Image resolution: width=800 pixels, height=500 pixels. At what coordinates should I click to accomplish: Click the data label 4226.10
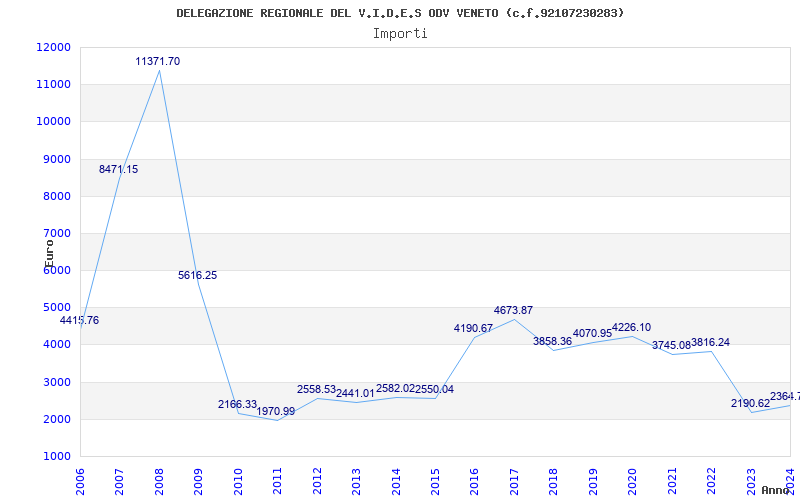tap(632, 328)
